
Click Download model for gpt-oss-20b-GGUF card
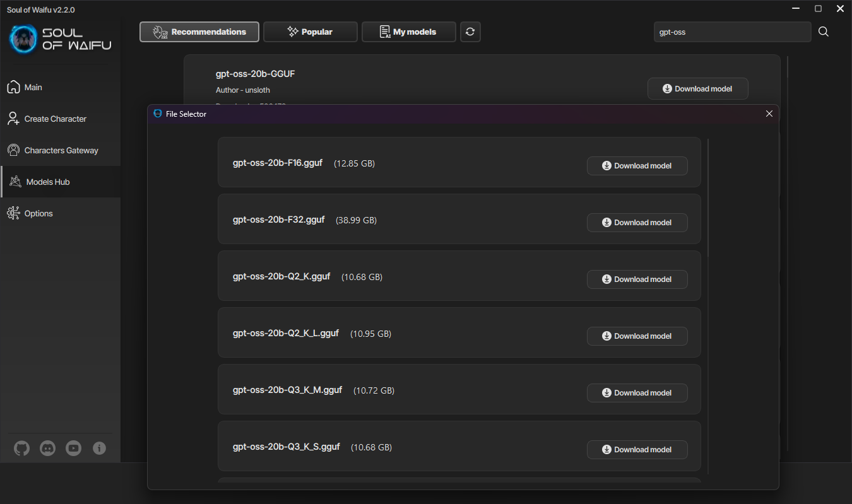[x=698, y=89]
